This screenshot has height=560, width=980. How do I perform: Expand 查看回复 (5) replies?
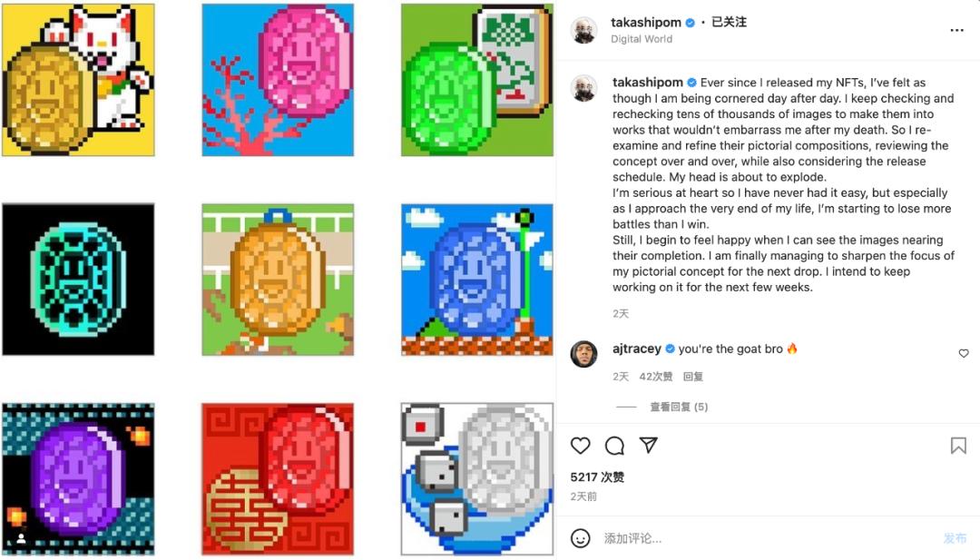(679, 407)
